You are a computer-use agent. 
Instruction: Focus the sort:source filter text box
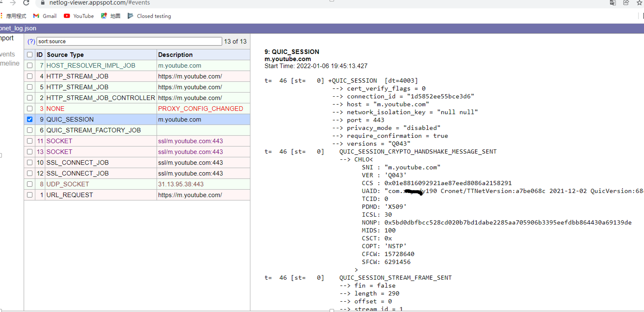[x=129, y=42]
